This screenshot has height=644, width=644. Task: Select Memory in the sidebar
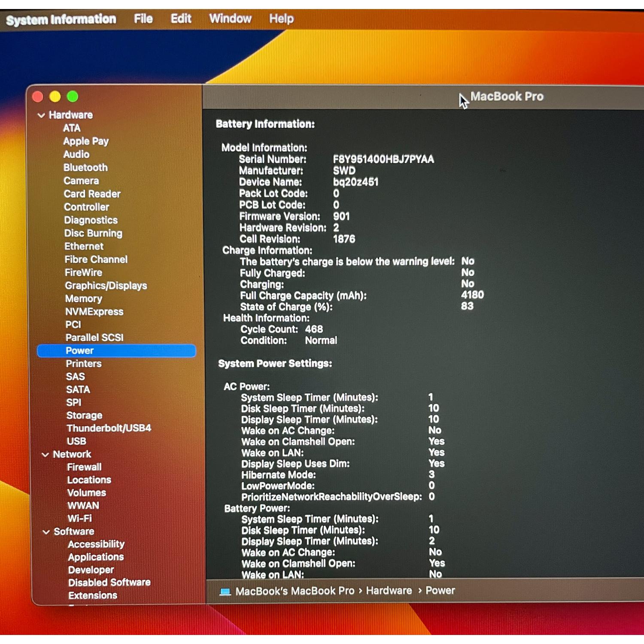(x=83, y=299)
